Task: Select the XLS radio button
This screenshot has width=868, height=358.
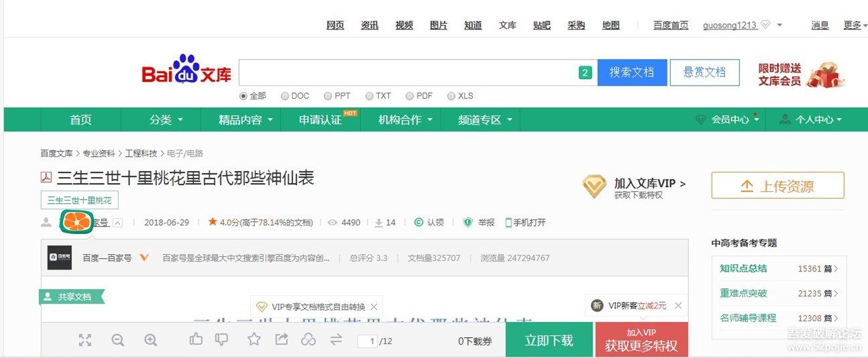Action: click(x=451, y=96)
